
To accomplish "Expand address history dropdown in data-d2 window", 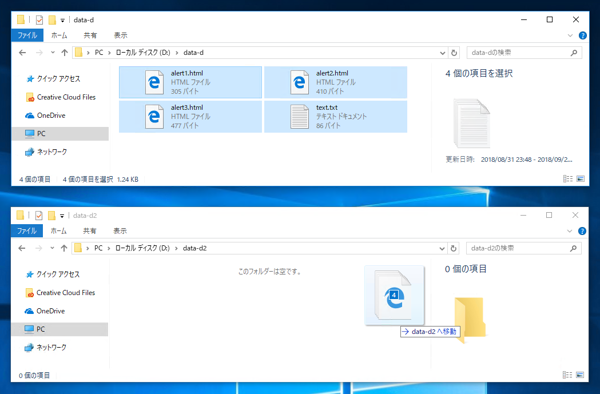I will (x=442, y=249).
